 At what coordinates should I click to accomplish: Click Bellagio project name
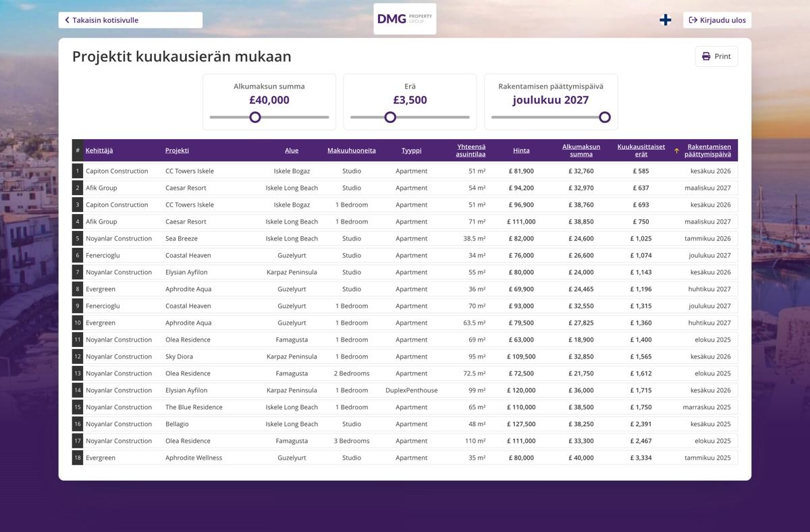click(177, 424)
